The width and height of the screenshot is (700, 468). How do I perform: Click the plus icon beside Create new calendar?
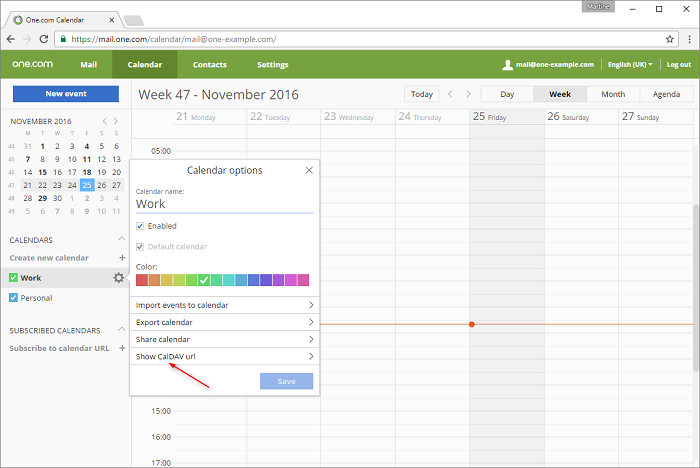tap(122, 258)
